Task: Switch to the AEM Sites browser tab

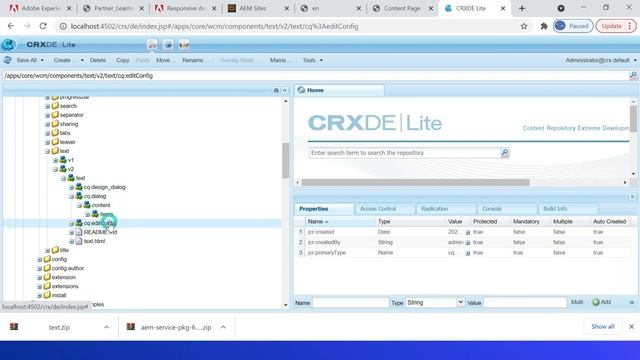Action: pyautogui.click(x=258, y=8)
